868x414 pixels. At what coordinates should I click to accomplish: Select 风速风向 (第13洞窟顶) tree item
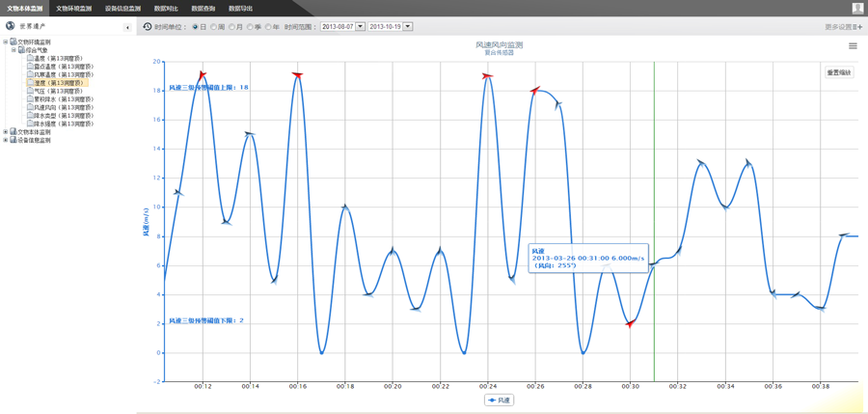pyautogui.click(x=64, y=107)
